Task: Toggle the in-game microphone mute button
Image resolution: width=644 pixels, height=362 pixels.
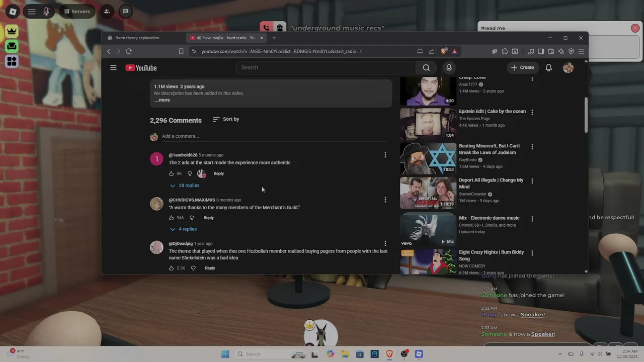Action: [46, 11]
